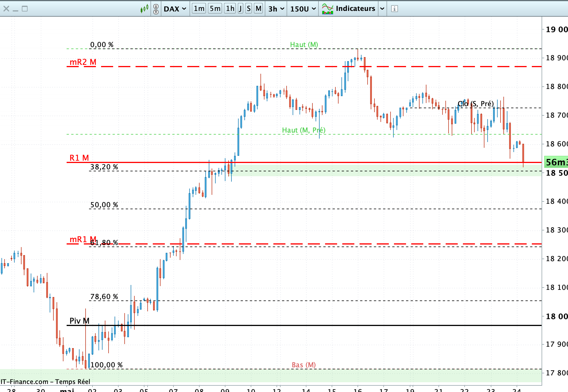Click the green 56m countdown price label
Viewport: 568px width, 392px height.
tap(556, 162)
